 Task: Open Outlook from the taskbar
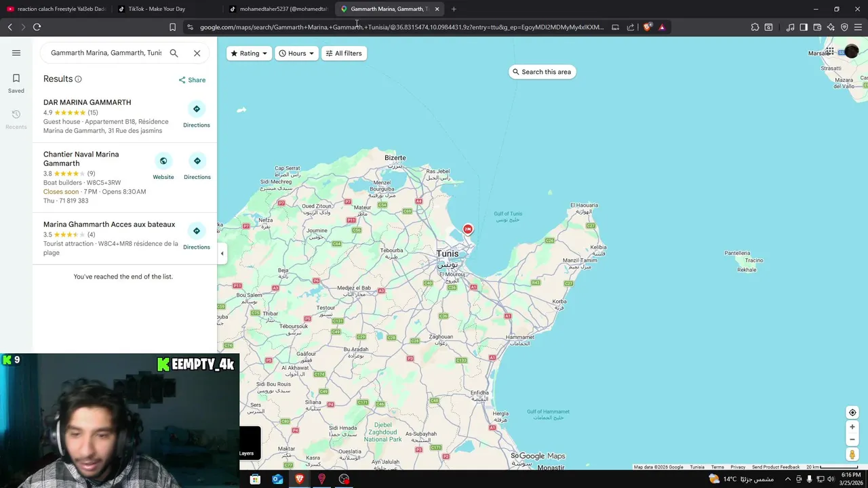(x=277, y=479)
